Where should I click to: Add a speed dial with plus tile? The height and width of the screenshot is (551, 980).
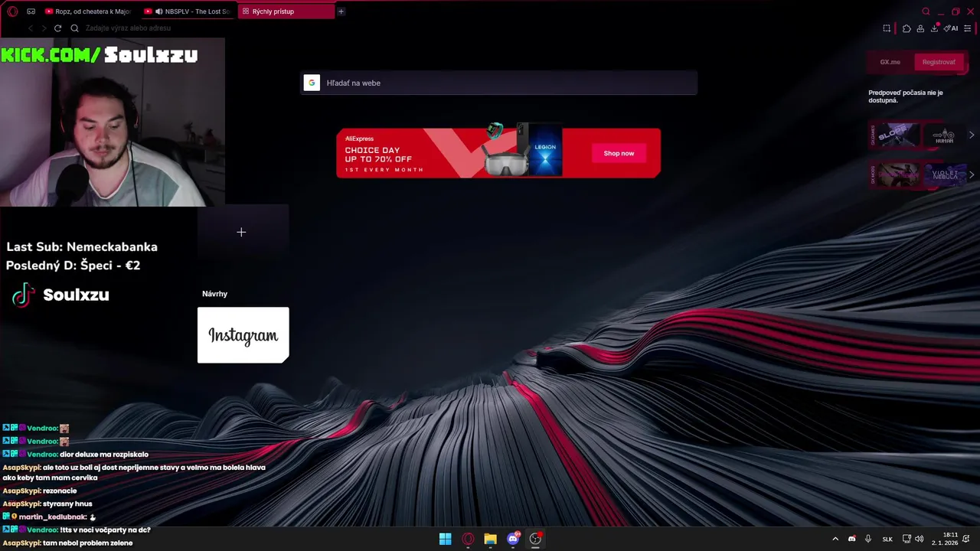(x=243, y=232)
